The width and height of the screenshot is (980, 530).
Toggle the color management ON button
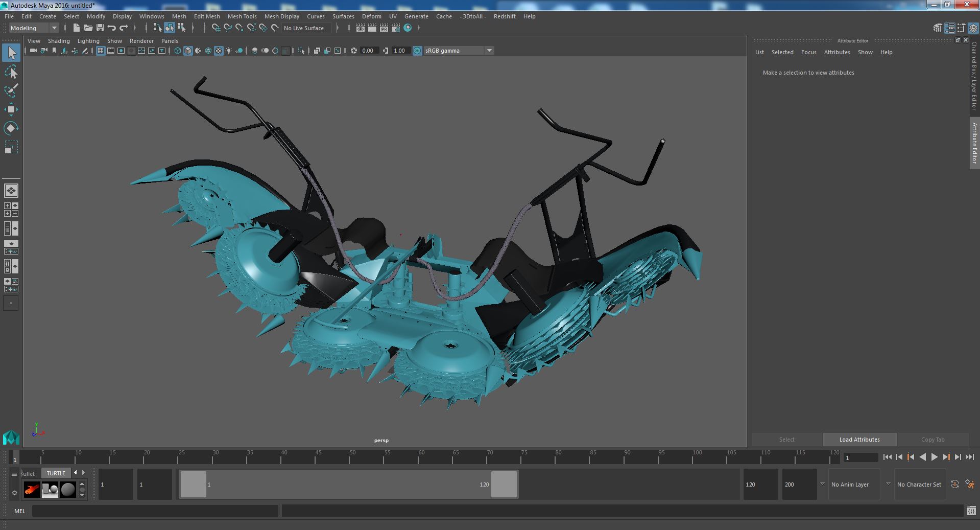[x=417, y=51]
